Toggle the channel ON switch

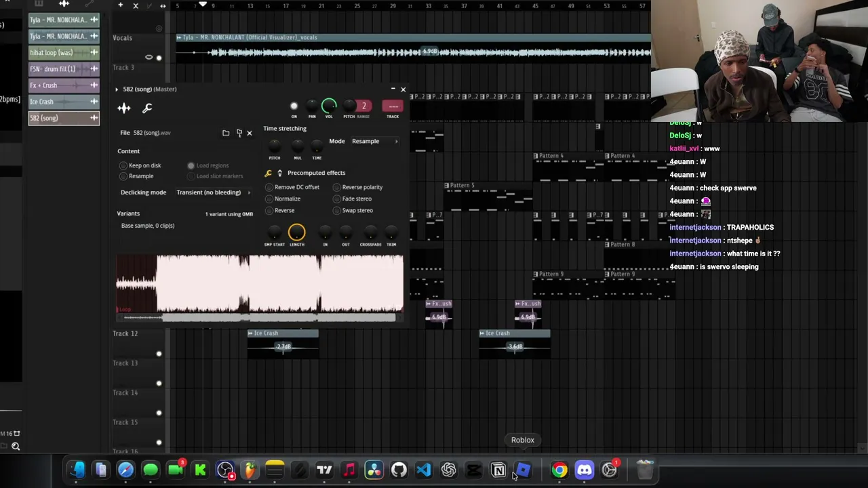294,106
